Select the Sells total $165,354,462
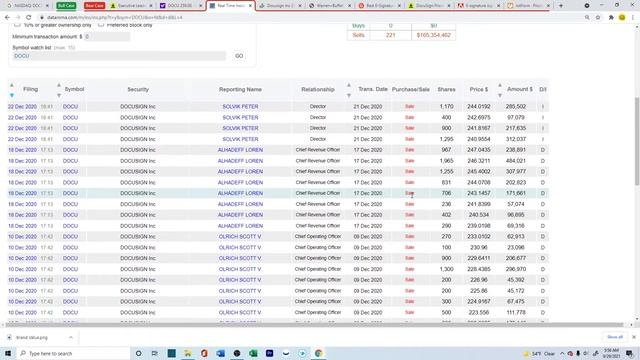Image resolution: width=640 pixels, height=360 pixels. (433, 35)
